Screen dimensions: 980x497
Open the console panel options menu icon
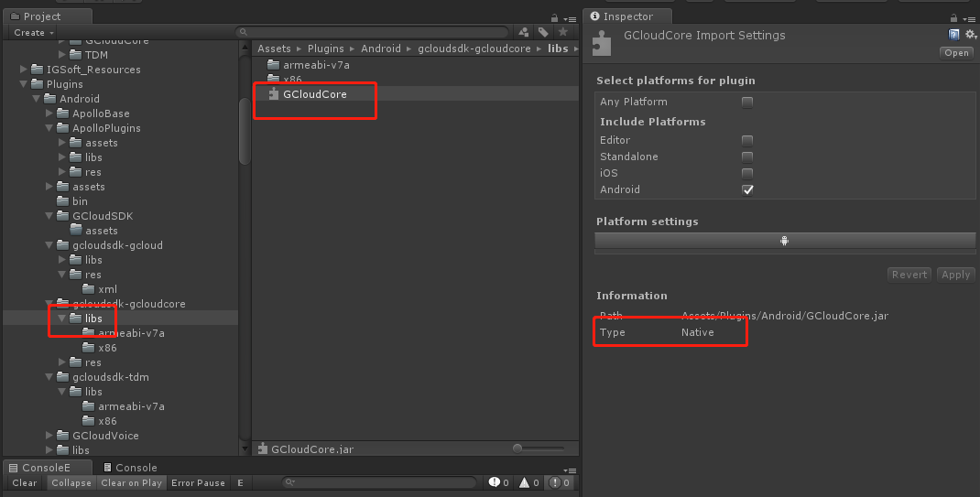(570, 470)
